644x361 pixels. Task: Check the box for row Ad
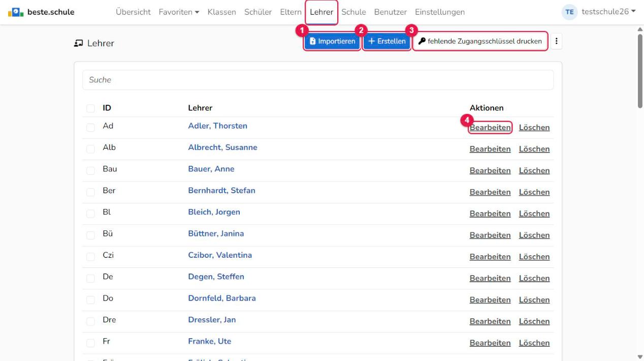[x=90, y=128]
